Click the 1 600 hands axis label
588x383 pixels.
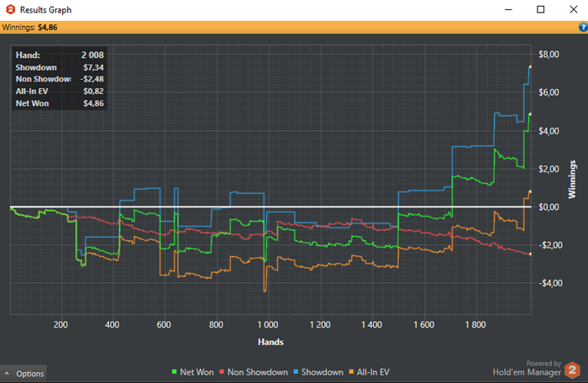click(423, 324)
